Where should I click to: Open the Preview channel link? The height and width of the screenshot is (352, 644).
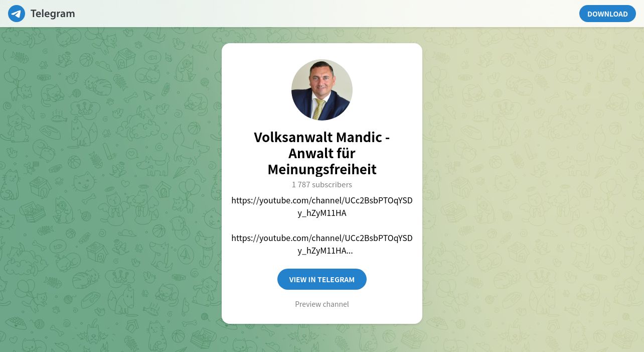pyautogui.click(x=322, y=304)
